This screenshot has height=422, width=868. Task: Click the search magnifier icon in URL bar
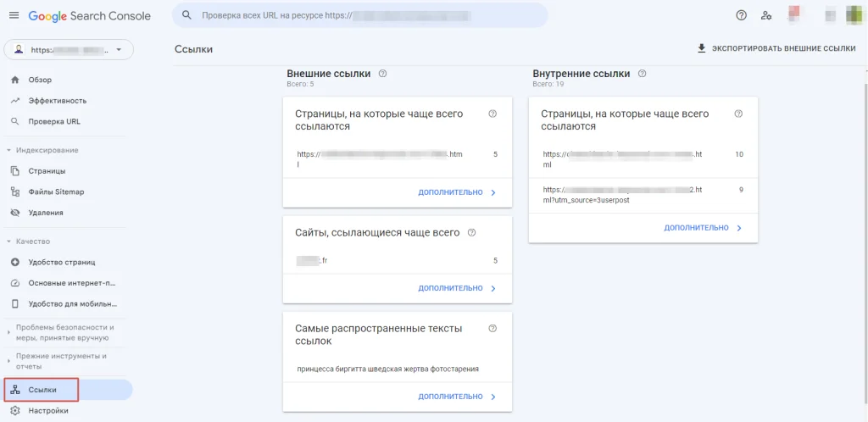point(187,15)
